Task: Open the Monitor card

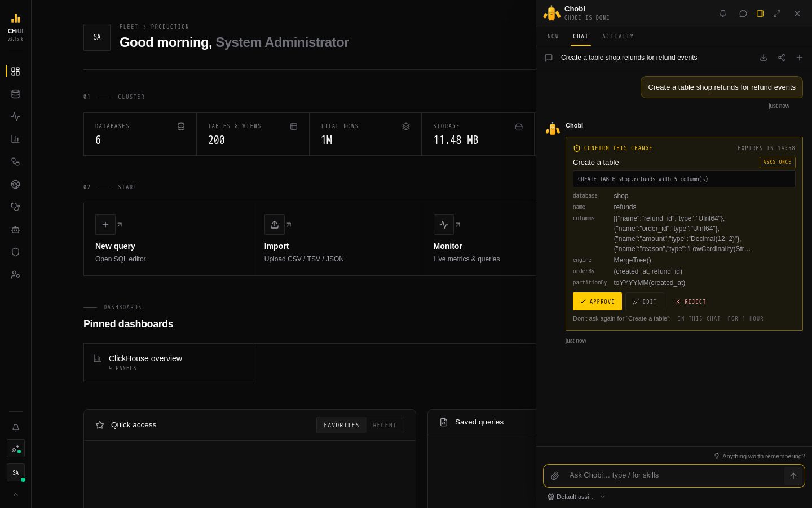Action: [x=479, y=239]
